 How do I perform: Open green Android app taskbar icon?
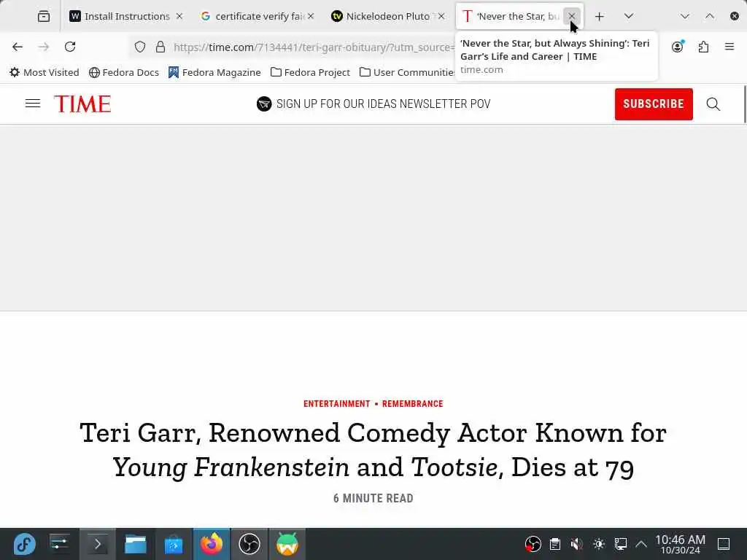[x=287, y=544]
